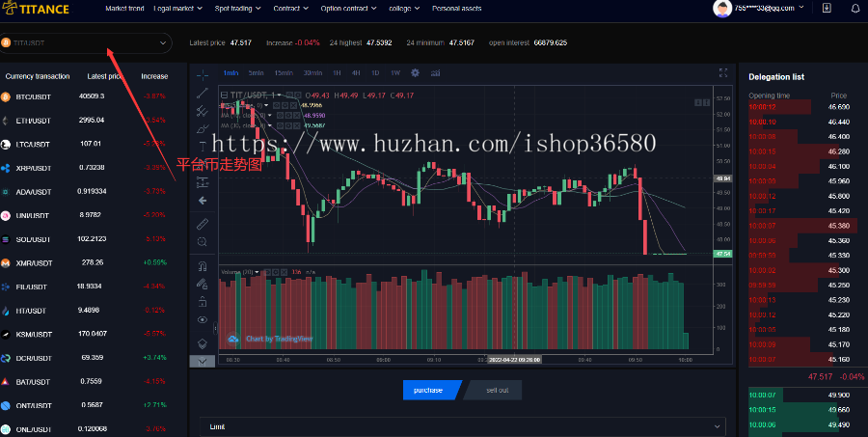868x437 pixels.
Task: Collapse the drawing toolbar bottom chevron
Action: (x=203, y=362)
